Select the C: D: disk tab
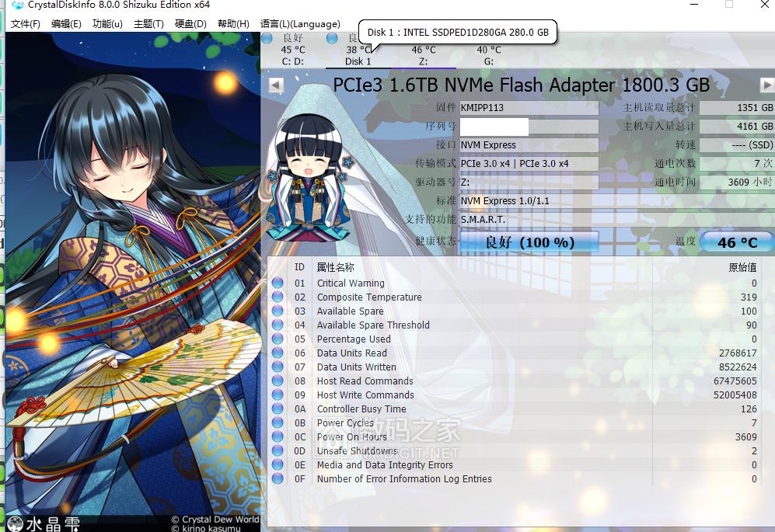 click(293, 50)
